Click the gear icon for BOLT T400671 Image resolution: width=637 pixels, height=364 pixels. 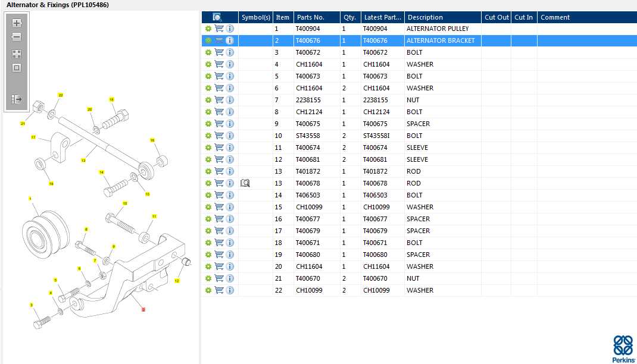(208, 243)
